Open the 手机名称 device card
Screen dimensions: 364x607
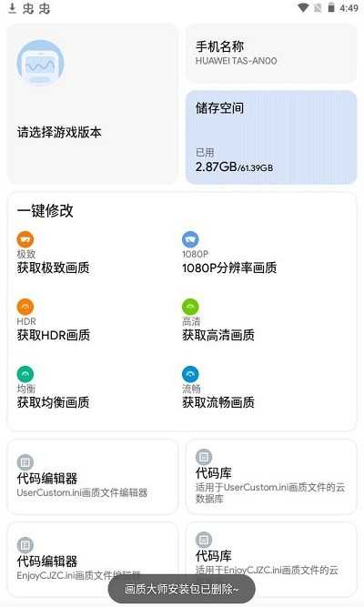pyautogui.click(x=271, y=53)
